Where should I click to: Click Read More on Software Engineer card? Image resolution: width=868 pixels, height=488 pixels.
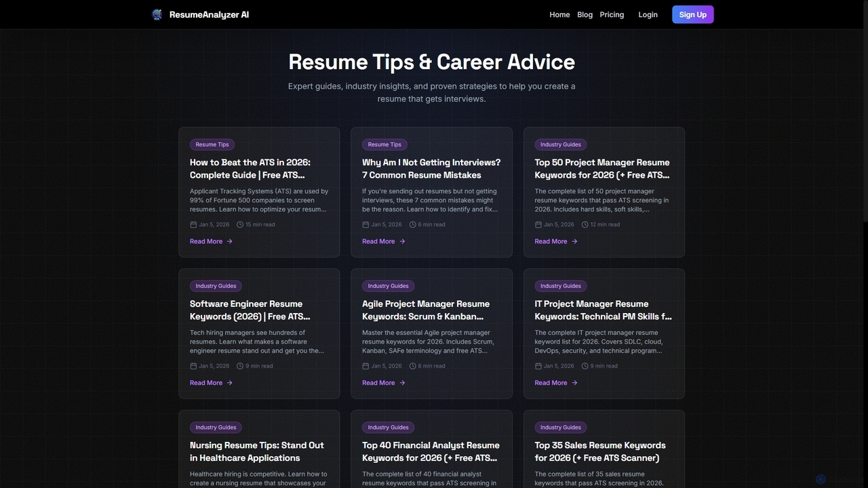coord(211,383)
